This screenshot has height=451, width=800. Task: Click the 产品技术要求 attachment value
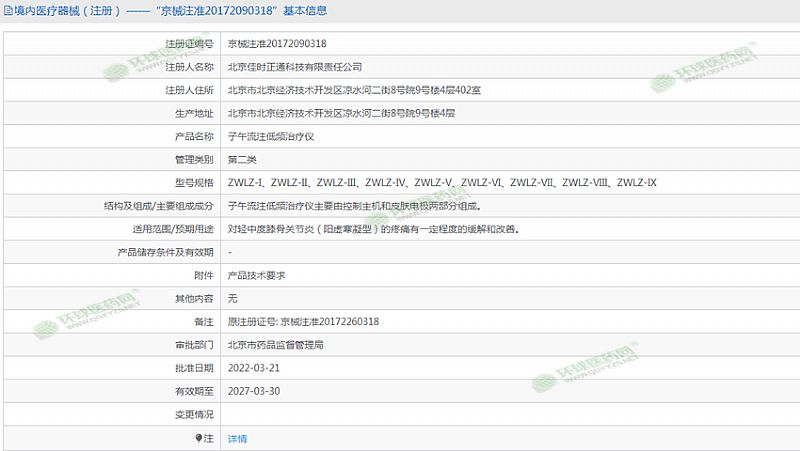click(x=257, y=274)
